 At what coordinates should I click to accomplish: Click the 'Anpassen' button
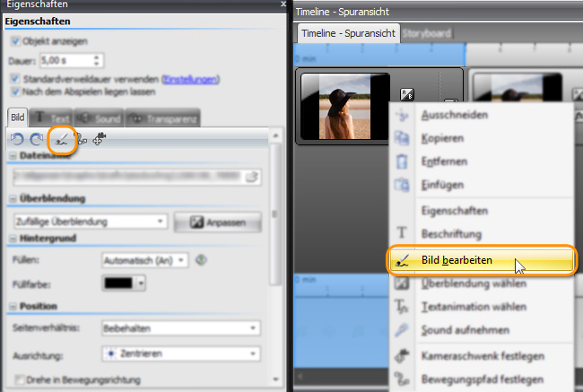click(217, 222)
